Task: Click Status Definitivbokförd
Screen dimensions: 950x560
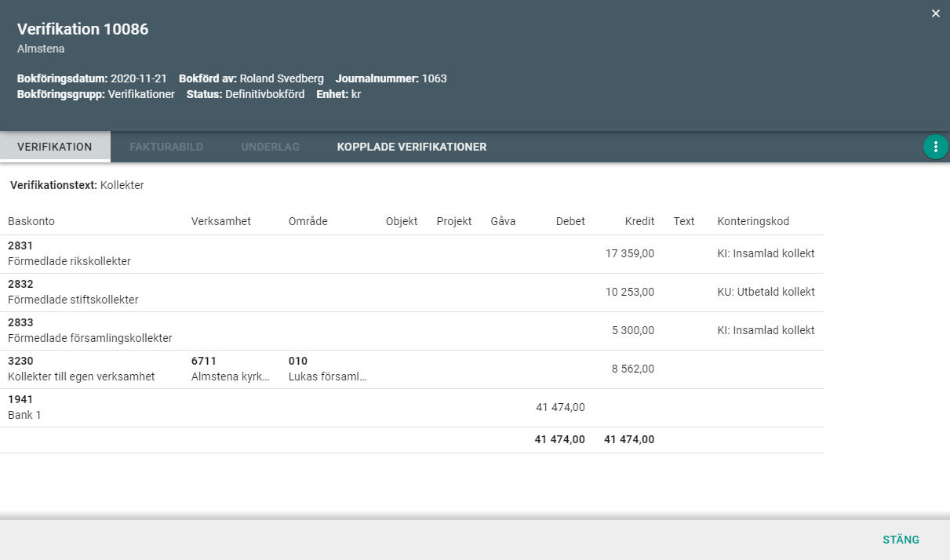Action: coord(246,94)
